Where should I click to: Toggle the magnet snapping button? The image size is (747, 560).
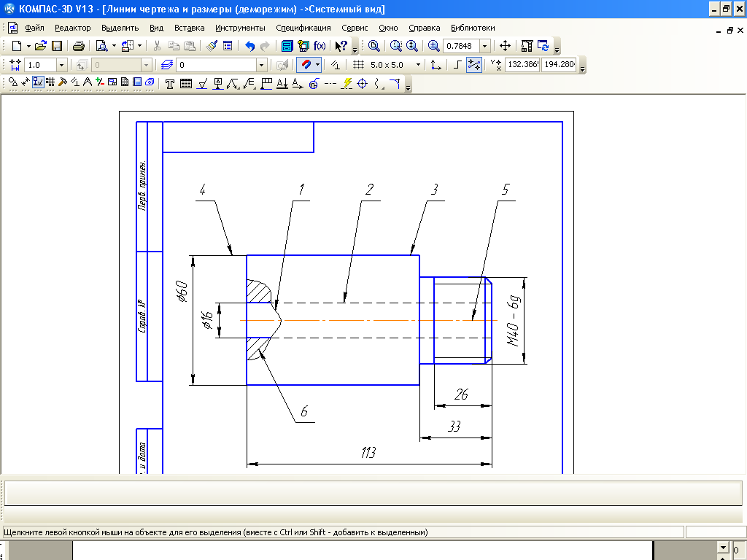coord(306,65)
